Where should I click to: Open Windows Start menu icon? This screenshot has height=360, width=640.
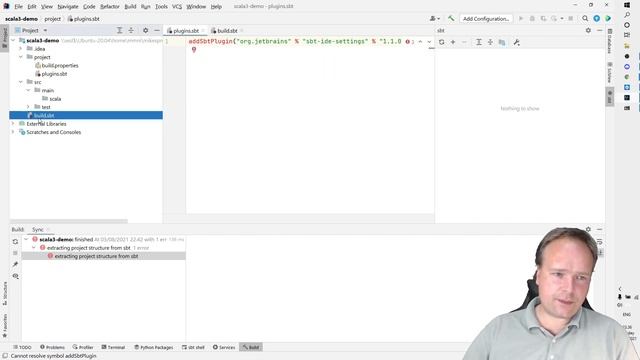click(627, 5)
